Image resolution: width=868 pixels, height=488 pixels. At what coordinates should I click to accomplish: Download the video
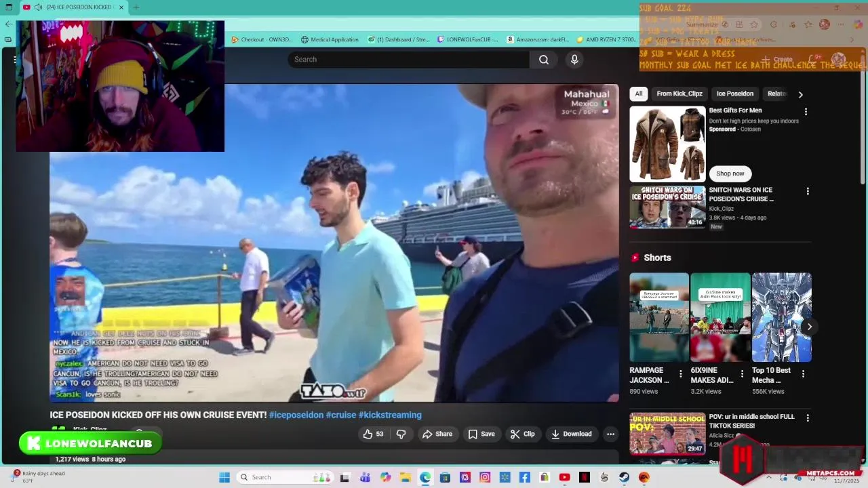tap(571, 434)
